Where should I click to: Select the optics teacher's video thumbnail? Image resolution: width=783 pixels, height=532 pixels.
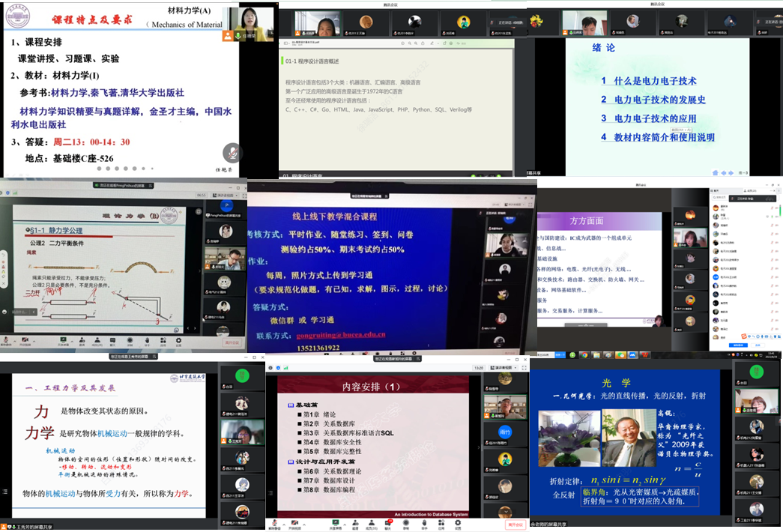coord(755,402)
